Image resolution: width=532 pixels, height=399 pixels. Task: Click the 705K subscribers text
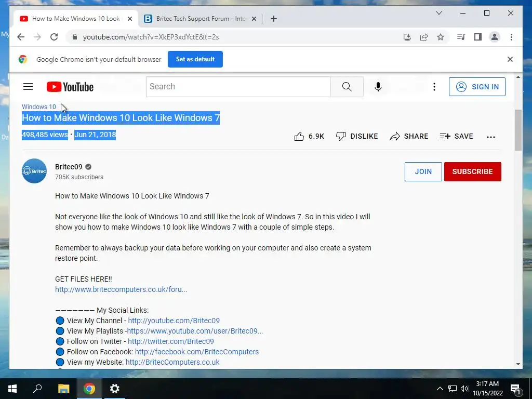coord(79,177)
